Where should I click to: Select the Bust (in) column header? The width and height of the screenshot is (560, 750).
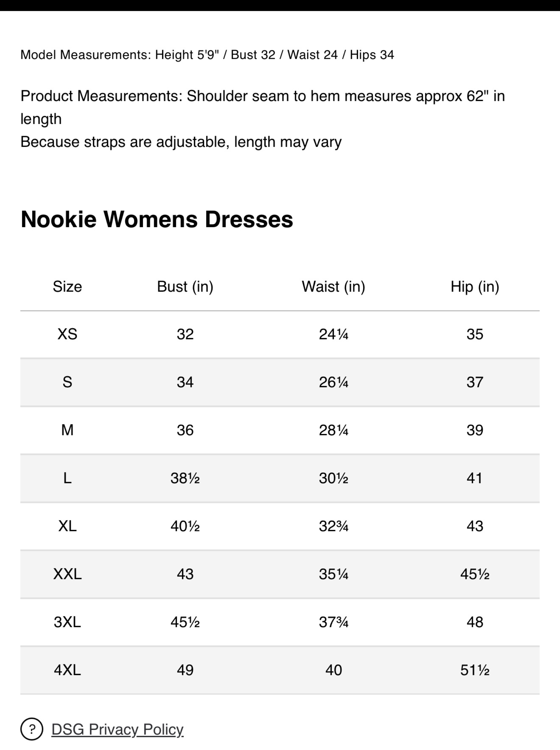tap(185, 287)
